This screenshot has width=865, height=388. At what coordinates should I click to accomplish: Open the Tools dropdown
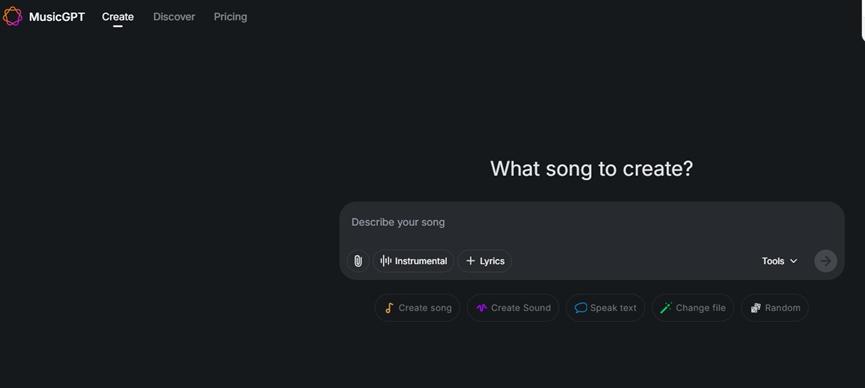(x=779, y=261)
